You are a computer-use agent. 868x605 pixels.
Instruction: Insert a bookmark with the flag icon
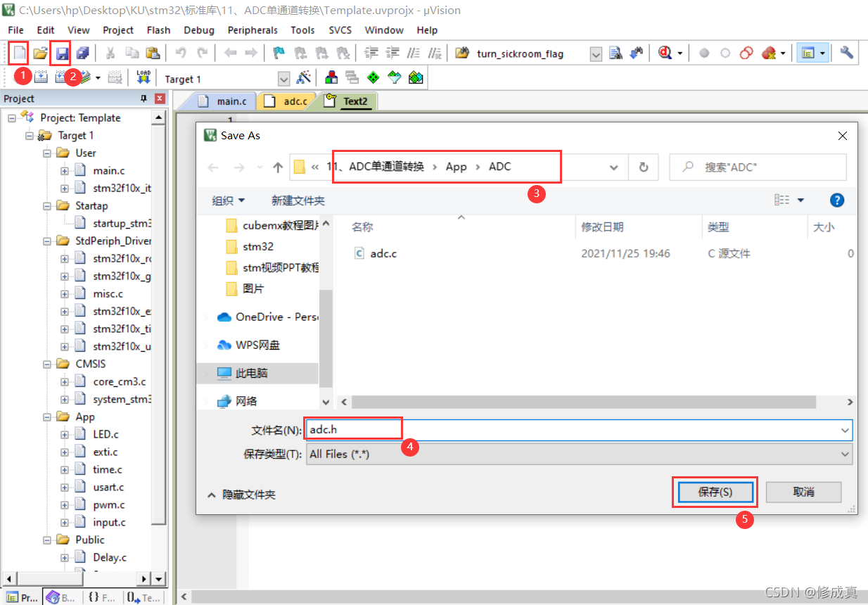(279, 53)
